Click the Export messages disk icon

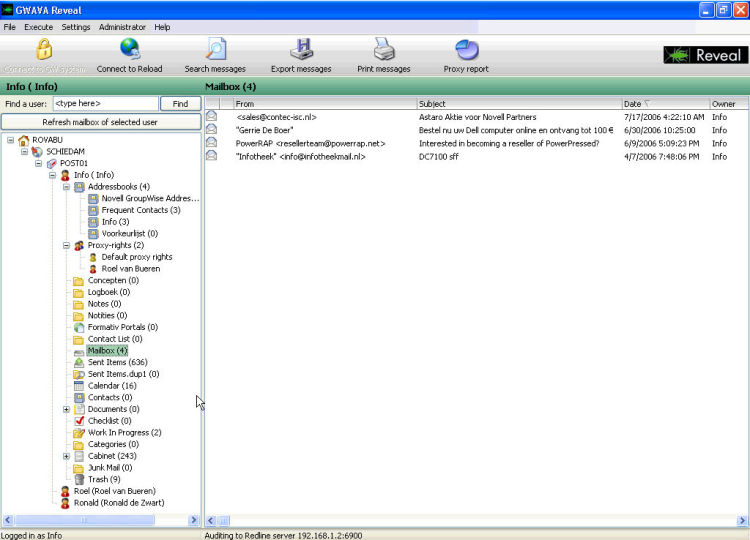point(301,49)
